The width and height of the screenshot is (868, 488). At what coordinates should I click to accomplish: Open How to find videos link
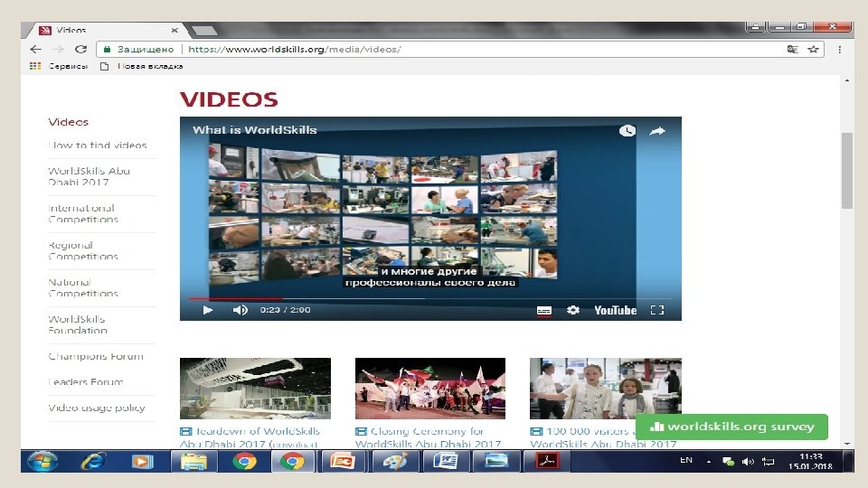98,145
